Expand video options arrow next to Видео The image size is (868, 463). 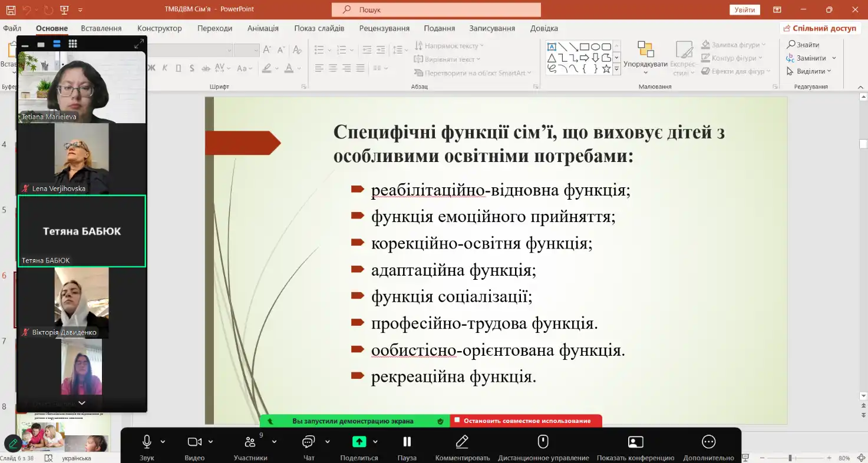point(211,442)
